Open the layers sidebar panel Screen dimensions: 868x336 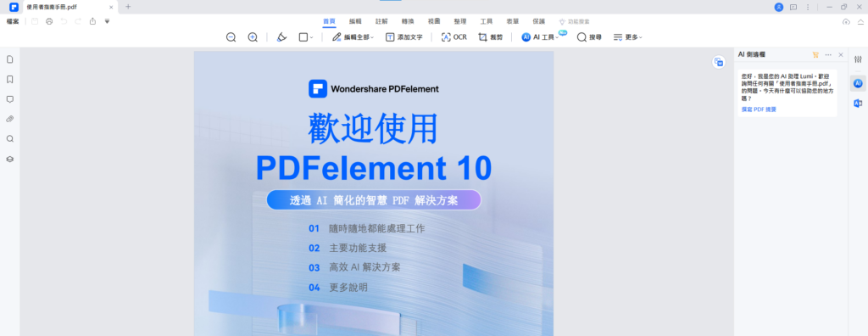pyautogui.click(x=10, y=160)
